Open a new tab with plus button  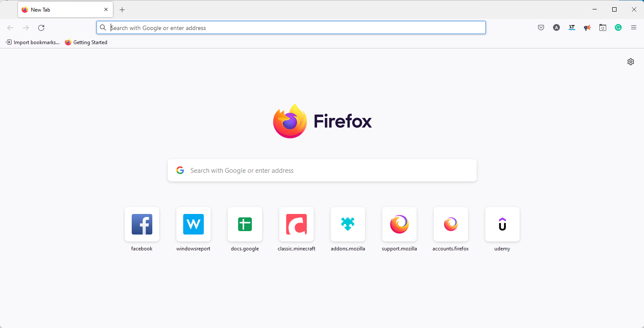[x=122, y=9]
